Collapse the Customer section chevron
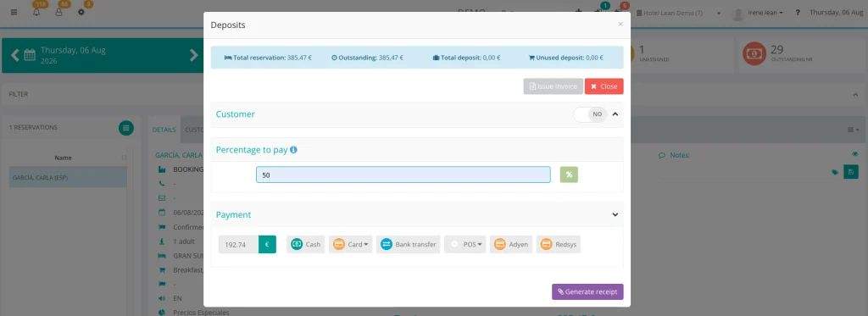This screenshot has width=868, height=316. 615,114
